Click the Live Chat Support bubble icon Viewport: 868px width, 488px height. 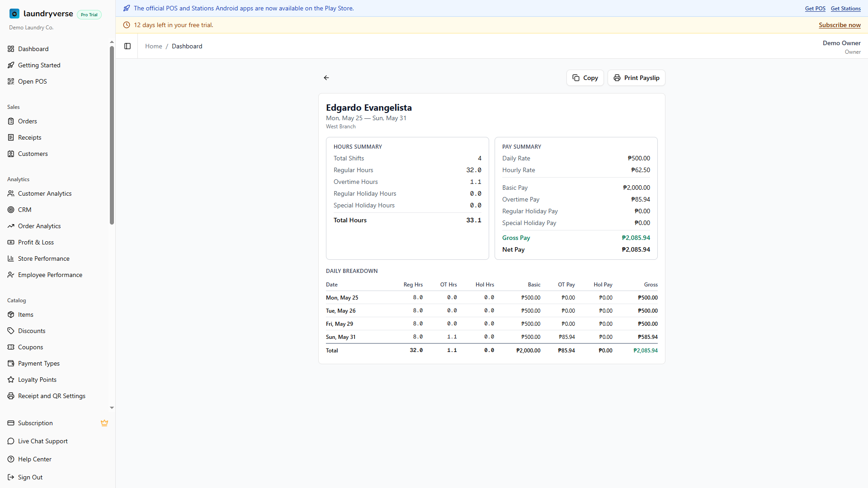(11, 441)
